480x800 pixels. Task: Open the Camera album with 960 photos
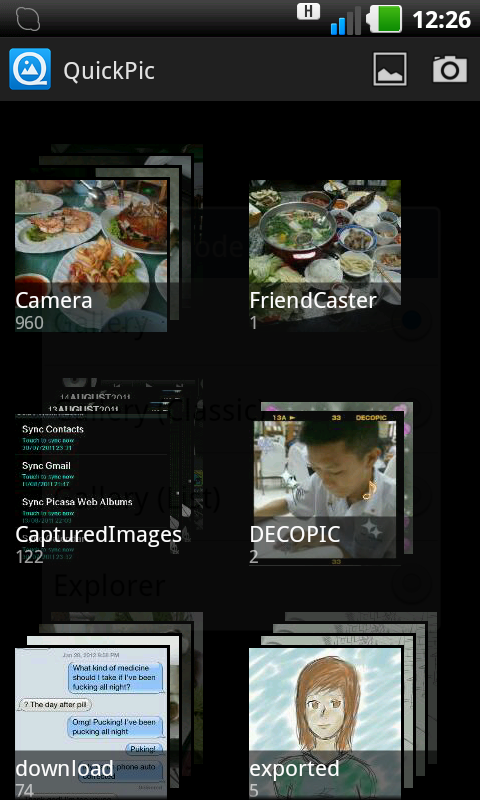[x=91, y=256]
